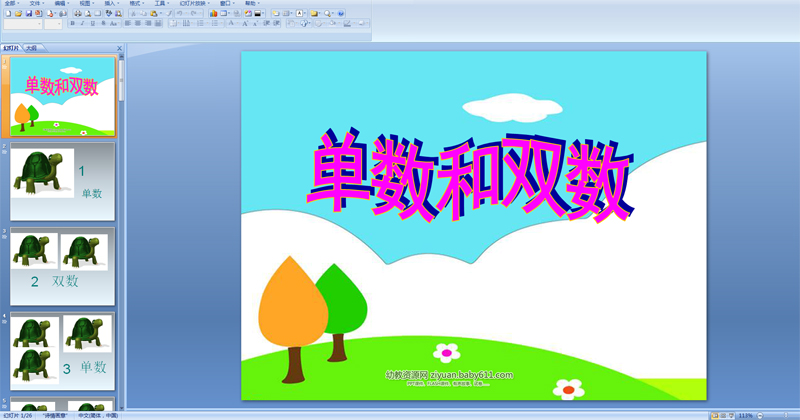This screenshot has width=800, height=420.
Task: Click the Open folder icon
Action: 18,13
